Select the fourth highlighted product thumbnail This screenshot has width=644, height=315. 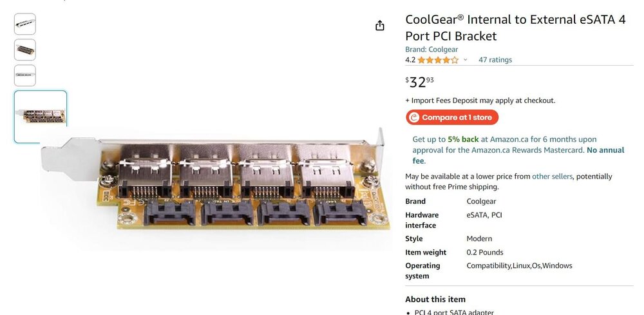click(40, 117)
